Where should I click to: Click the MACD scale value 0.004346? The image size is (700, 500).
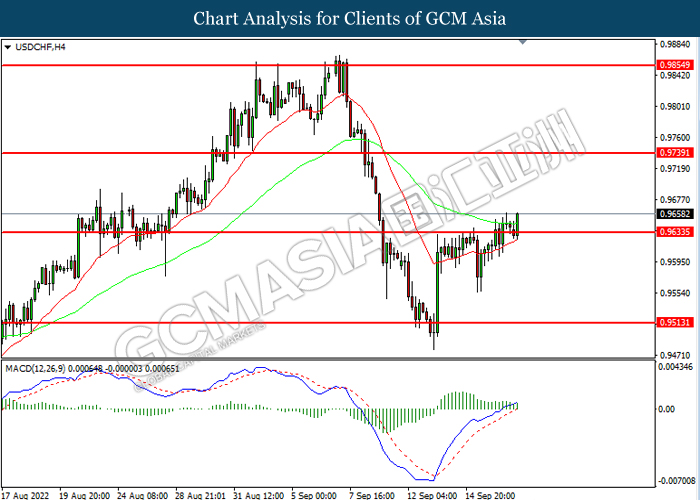coord(676,367)
